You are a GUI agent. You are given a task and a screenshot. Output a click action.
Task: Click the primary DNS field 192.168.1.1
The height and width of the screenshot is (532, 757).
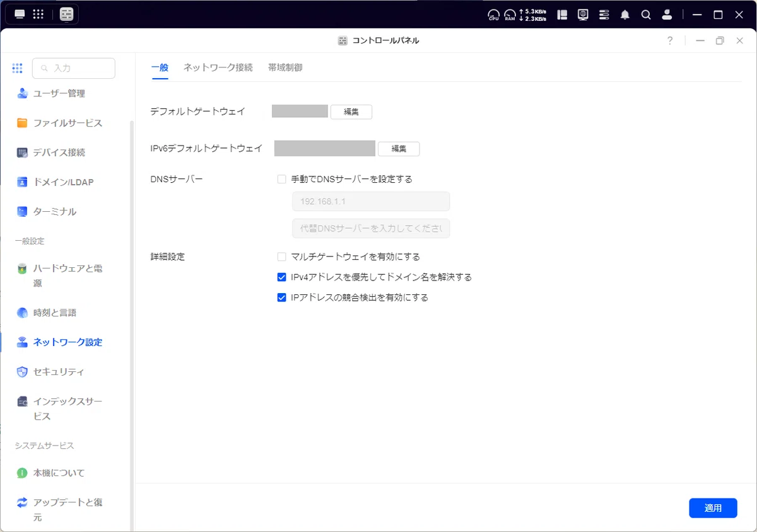pyautogui.click(x=371, y=202)
